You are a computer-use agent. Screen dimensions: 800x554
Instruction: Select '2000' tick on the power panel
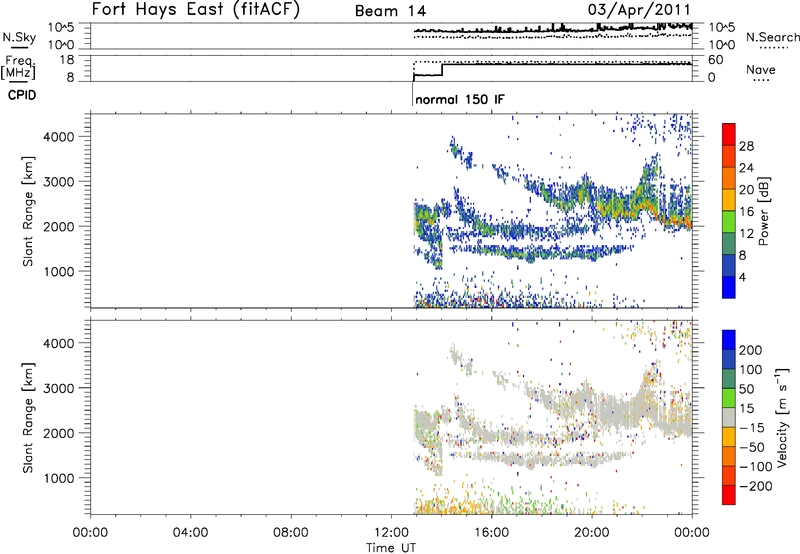click(x=59, y=226)
